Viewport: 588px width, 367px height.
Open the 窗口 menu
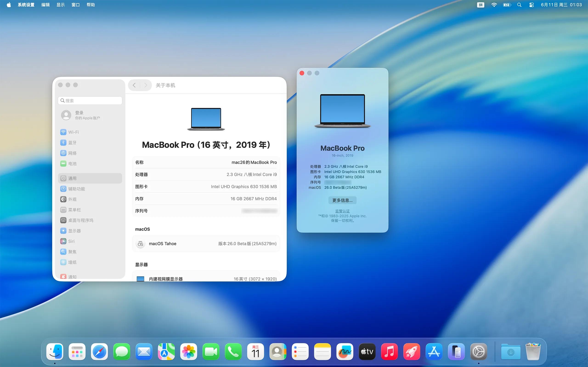[76, 5]
